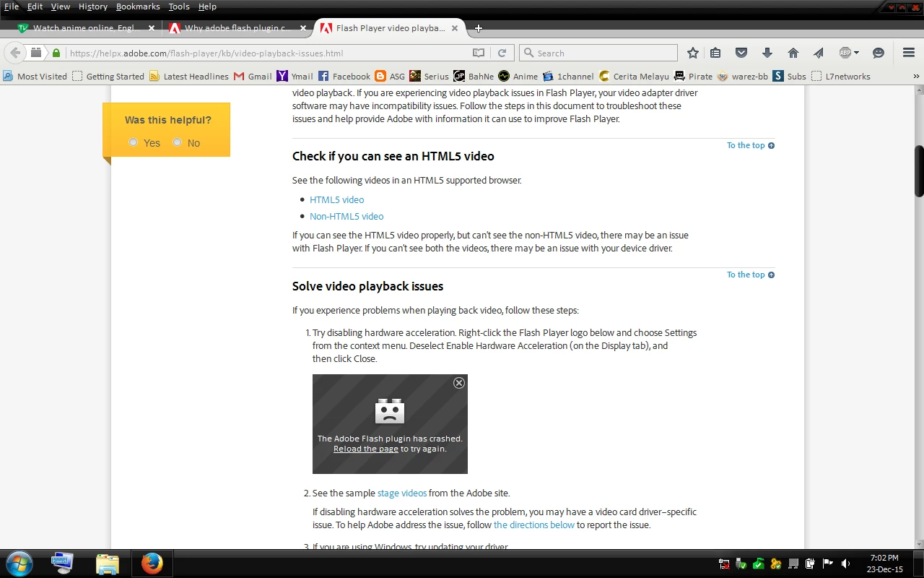
Task: Open the 1channel bookmark
Action: coord(568,76)
